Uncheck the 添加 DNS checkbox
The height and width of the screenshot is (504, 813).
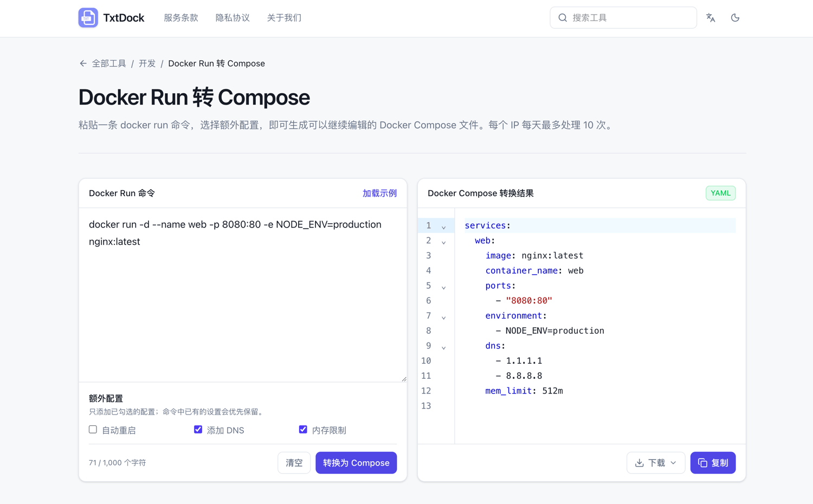[x=198, y=429]
